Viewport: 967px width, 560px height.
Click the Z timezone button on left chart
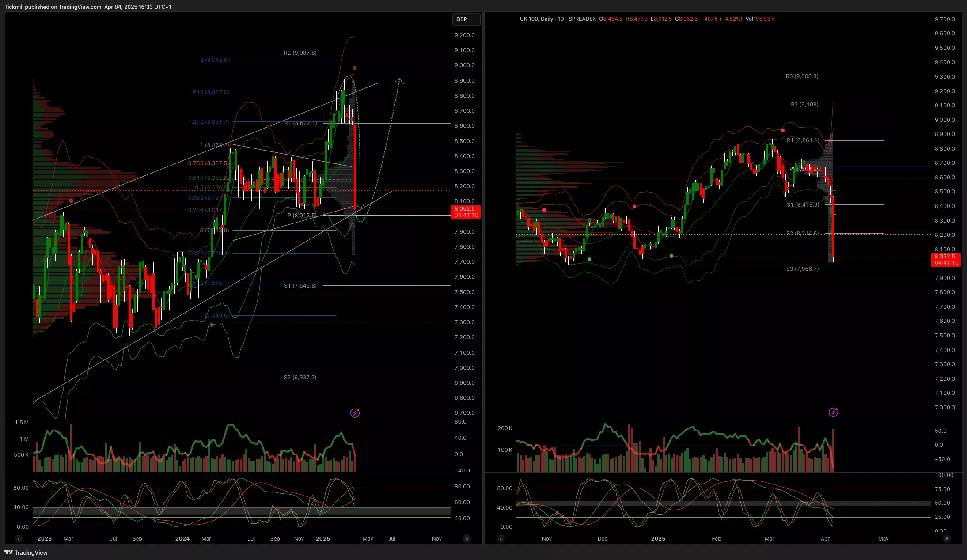[19, 538]
